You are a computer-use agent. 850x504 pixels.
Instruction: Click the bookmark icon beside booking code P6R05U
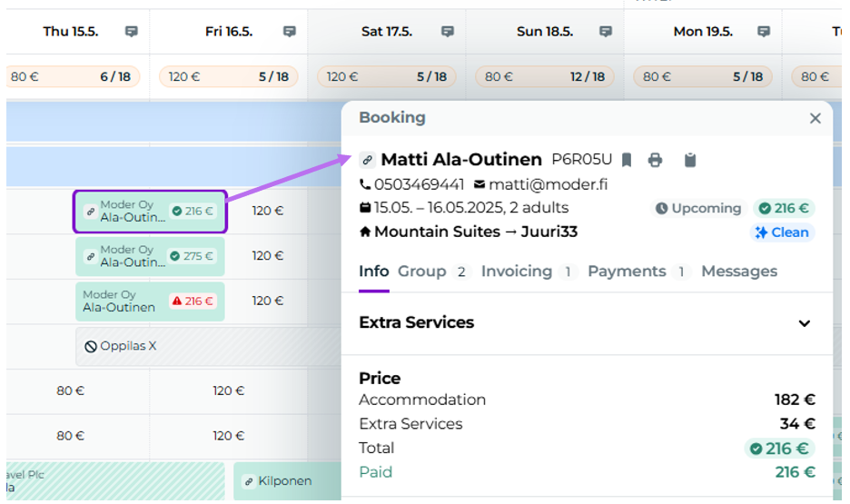tap(627, 161)
